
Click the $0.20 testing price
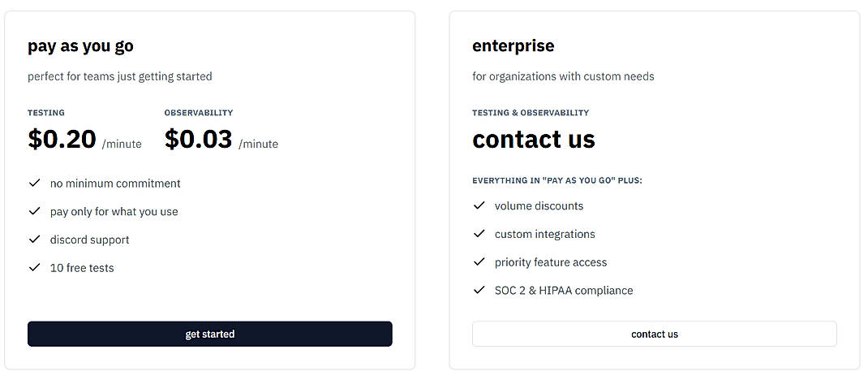(x=62, y=140)
